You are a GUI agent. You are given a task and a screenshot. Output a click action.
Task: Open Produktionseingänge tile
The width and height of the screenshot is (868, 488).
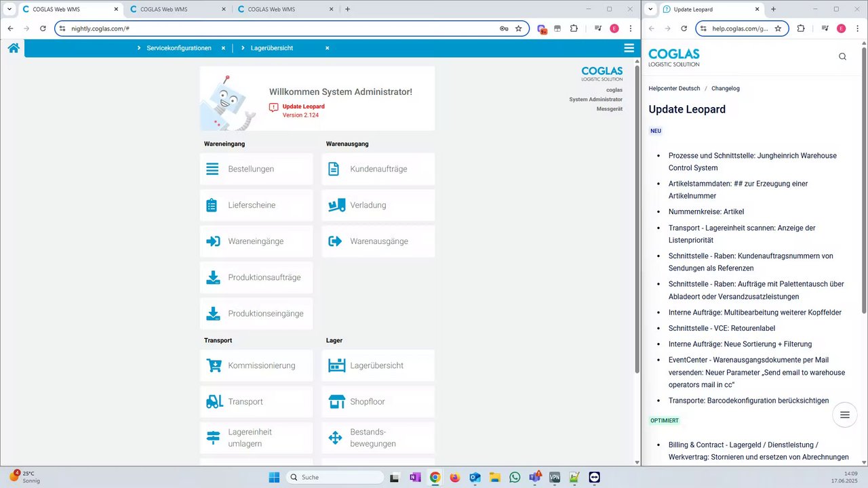(x=256, y=314)
